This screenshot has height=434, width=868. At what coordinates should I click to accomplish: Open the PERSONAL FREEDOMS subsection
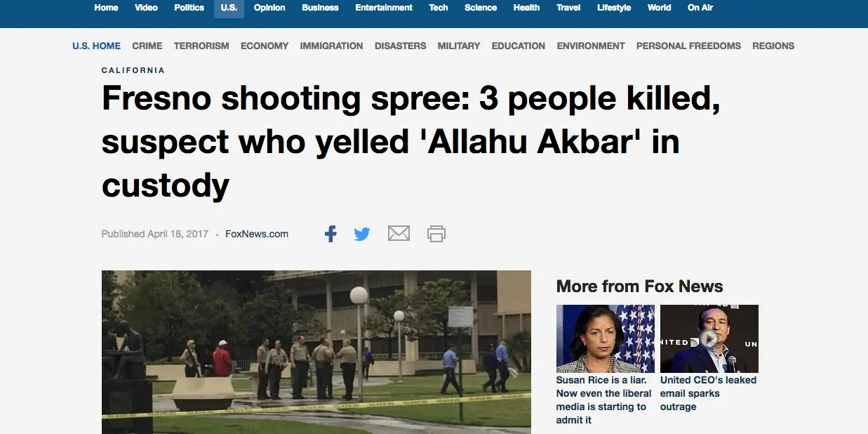pyautogui.click(x=688, y=46)
